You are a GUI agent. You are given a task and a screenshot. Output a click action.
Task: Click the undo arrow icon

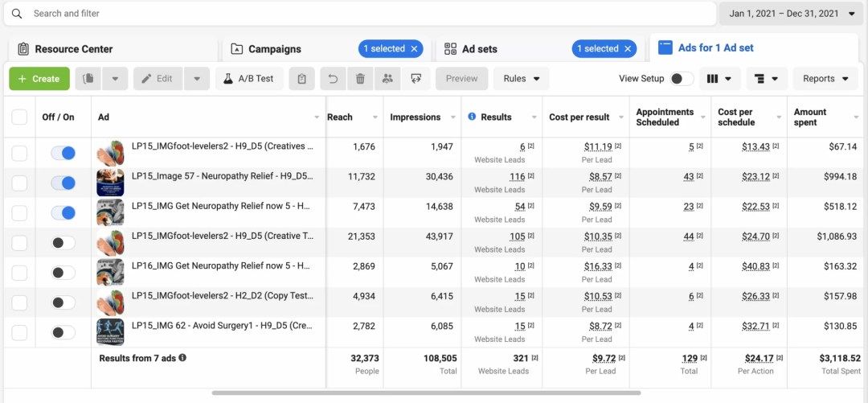[x=334, y=79]
